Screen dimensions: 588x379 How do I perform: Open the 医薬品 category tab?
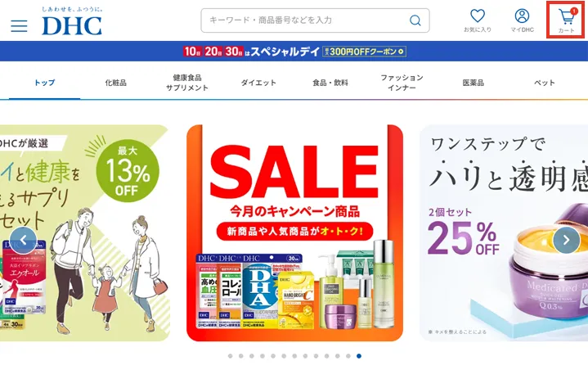click(474, 83)
